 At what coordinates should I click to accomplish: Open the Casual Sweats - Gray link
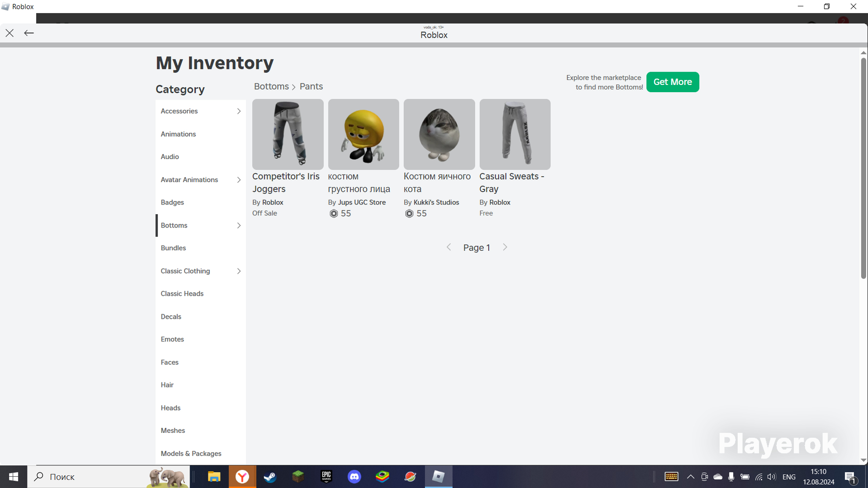pyautogui.click(x=512, y=183)
